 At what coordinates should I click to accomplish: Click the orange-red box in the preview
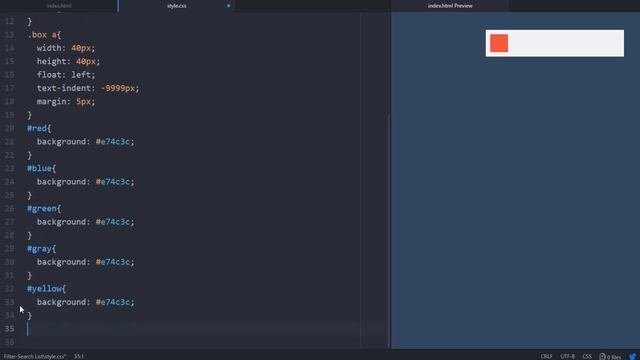[499, 43]
